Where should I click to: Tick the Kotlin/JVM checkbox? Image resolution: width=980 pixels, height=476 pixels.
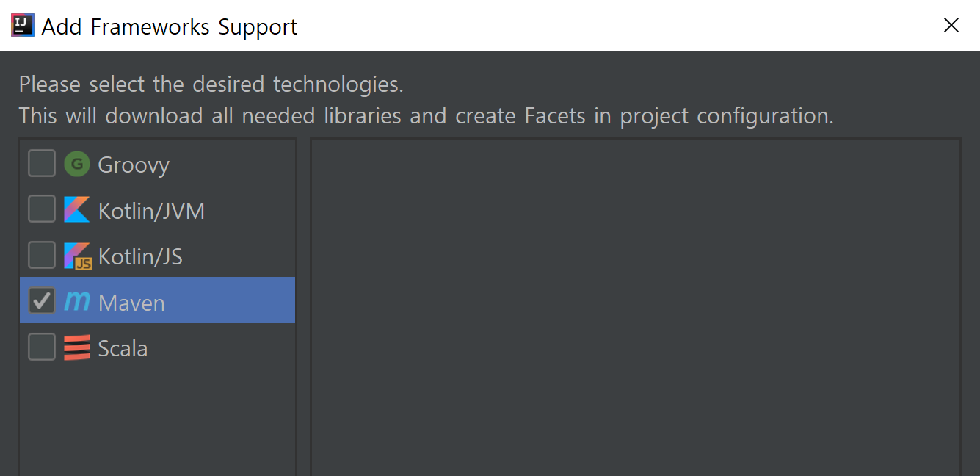click(42, 209)
